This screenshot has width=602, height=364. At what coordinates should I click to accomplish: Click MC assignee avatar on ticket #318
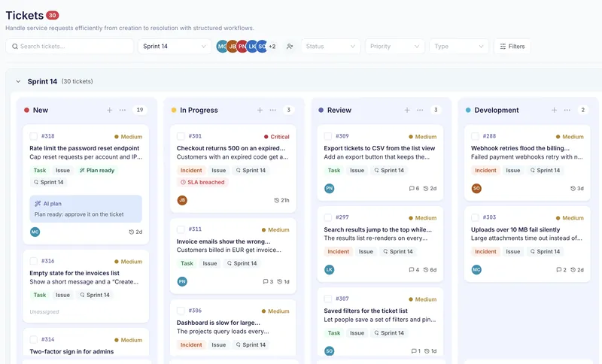pos(35,232)
